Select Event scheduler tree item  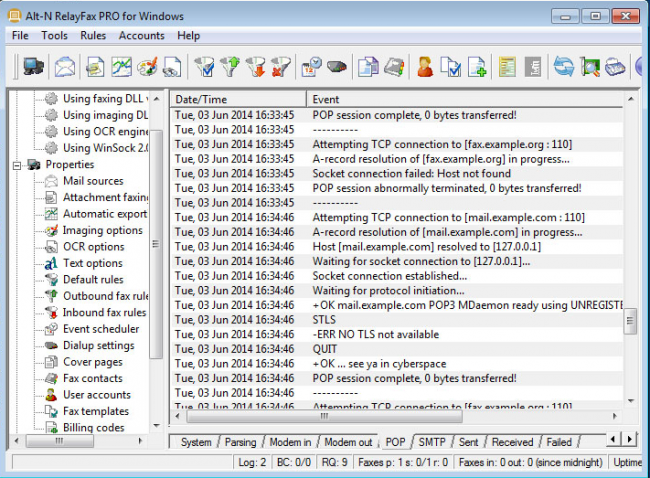click(x=101, y=329)
